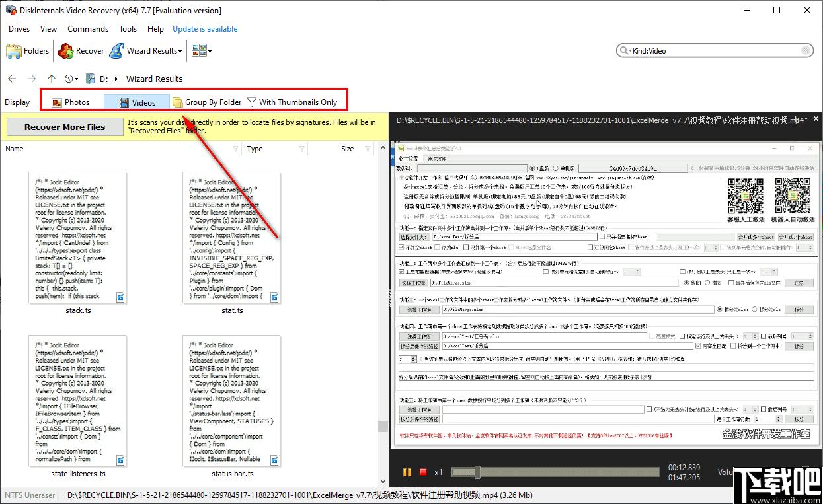This screenshot has width=823, height=504.
Task: Click the Name column filter icon
Action: click(x=236, y=149)
